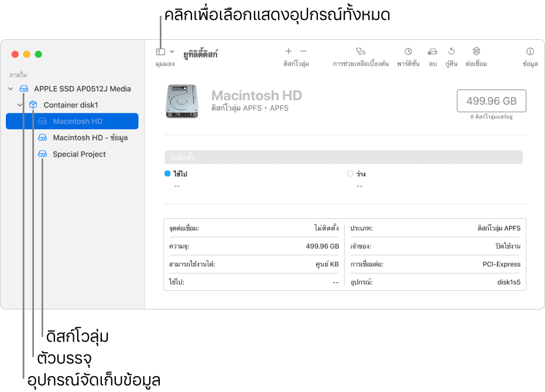Open the Info (ข้อมูล) panel icon
The width and height of the screenshot is (545, 392).
click(530, 51)
